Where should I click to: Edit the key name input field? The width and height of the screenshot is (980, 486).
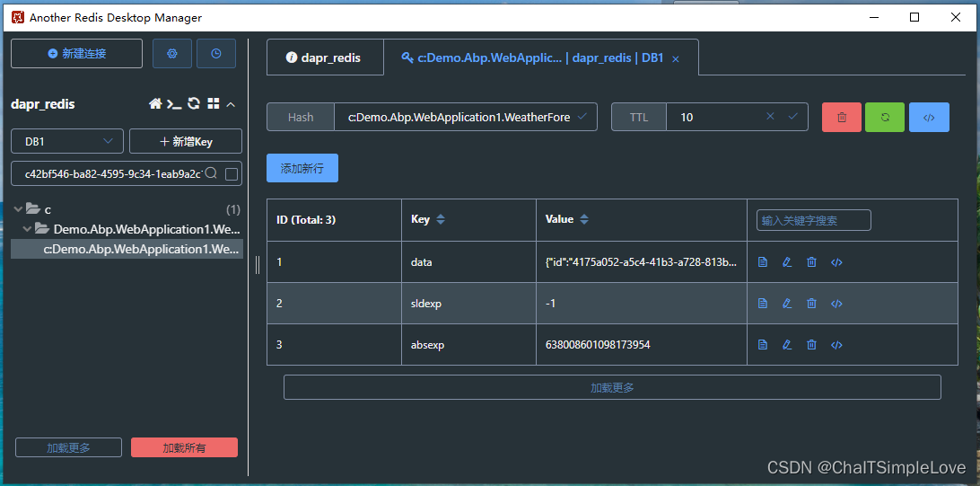[x=459, y=117]
